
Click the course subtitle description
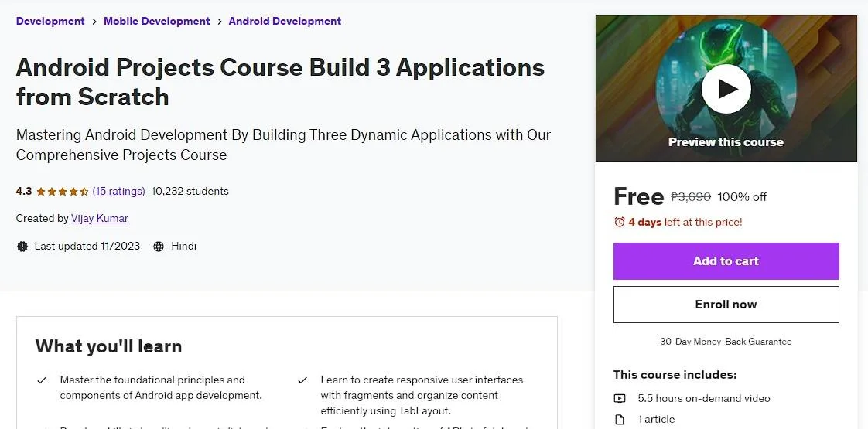(x=283, y=145)
